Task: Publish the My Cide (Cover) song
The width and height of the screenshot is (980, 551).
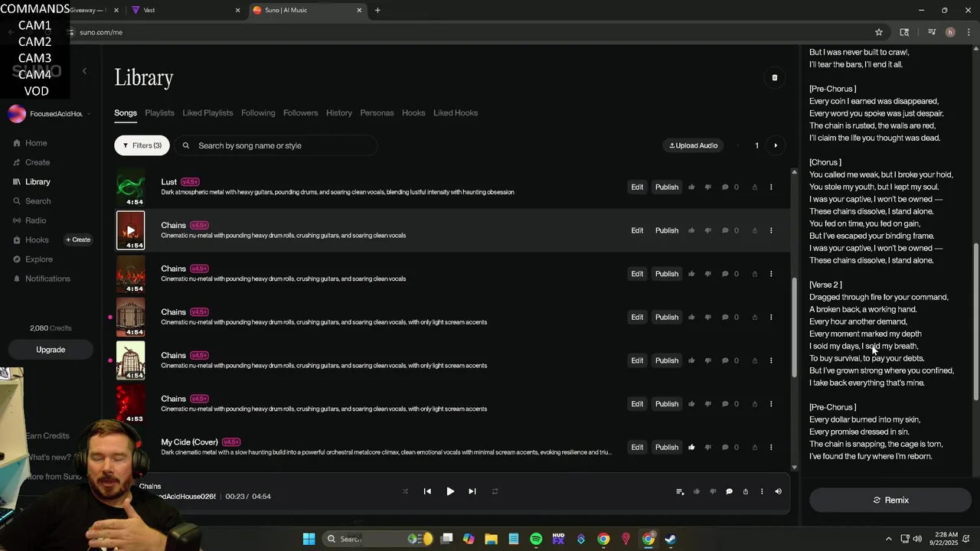Action: (x=667, y=447)
